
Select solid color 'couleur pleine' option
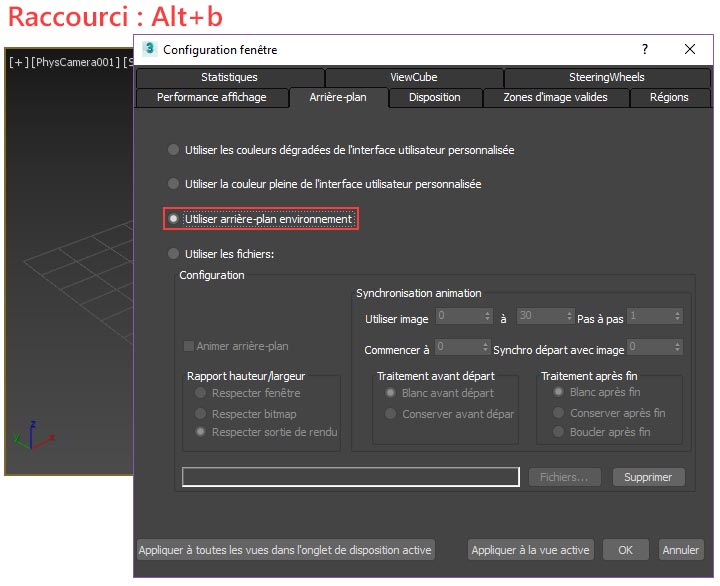174,184
